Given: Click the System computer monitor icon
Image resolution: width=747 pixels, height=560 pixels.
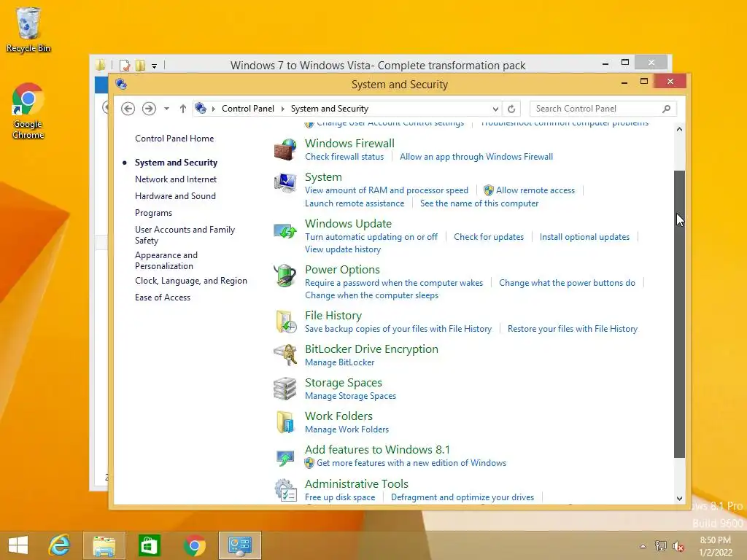Looking at the screenshot, I should pyautogui.click(x=285, y=183).
